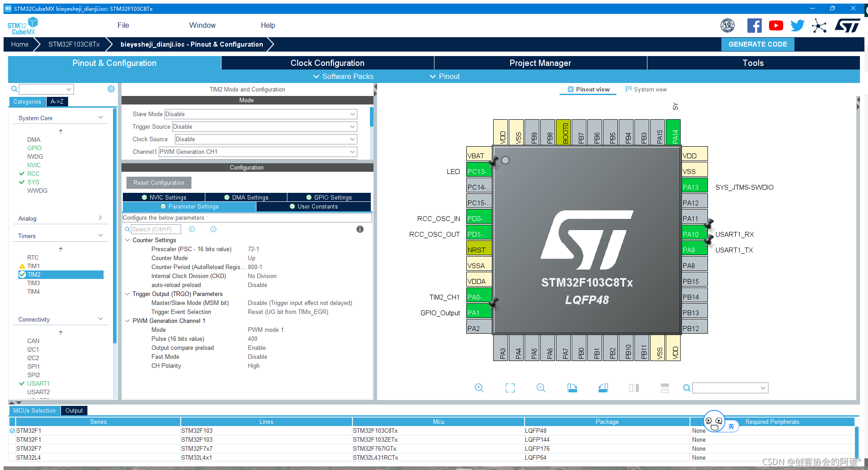Click the STM32CubeMX logo
Viewport: 868px width, 470px height.
click(22, 26)
